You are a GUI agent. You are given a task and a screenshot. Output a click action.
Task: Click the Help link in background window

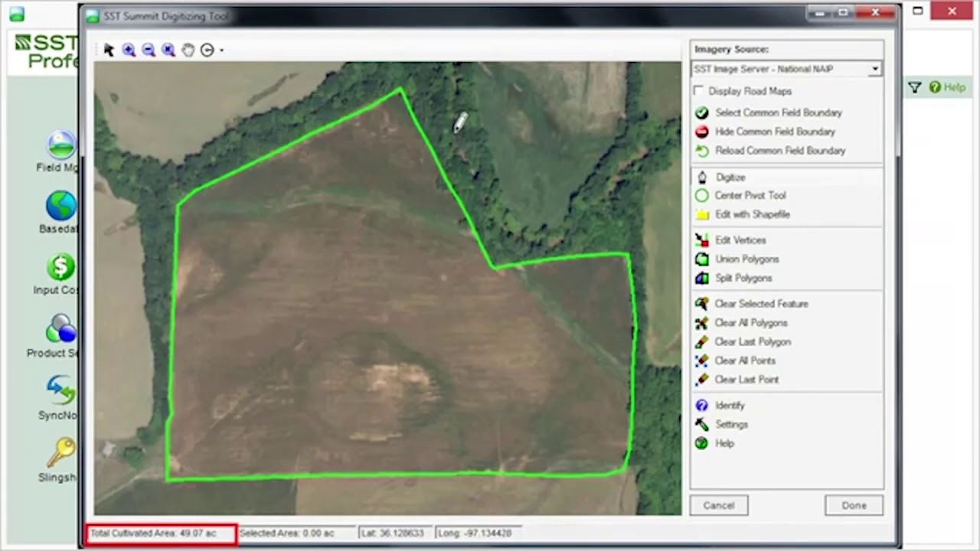point(947,87)
